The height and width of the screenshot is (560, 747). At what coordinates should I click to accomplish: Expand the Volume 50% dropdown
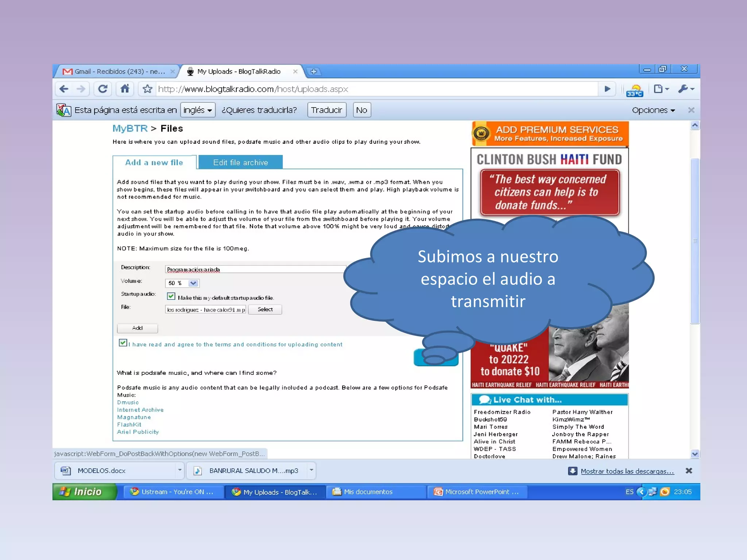pos(193,283)
